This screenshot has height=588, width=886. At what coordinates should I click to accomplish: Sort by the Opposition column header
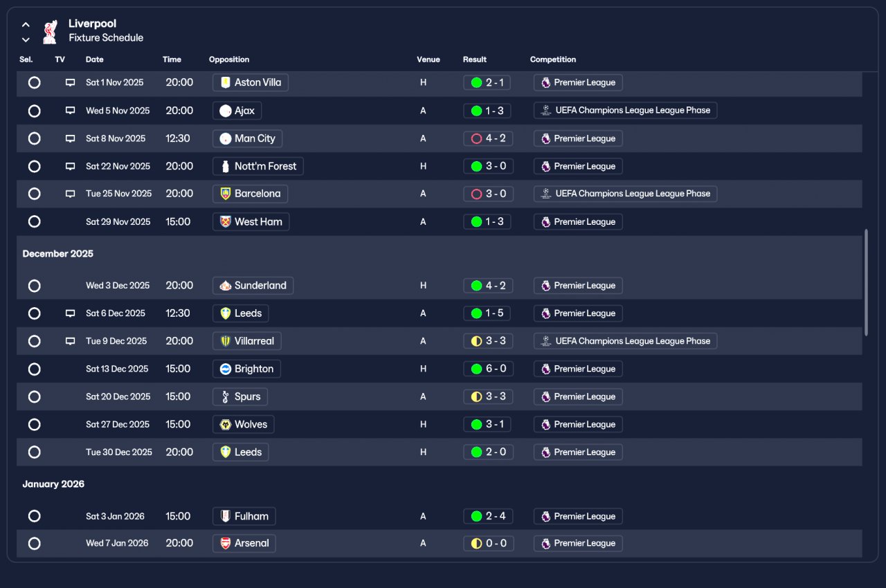[x=229, y=59]
